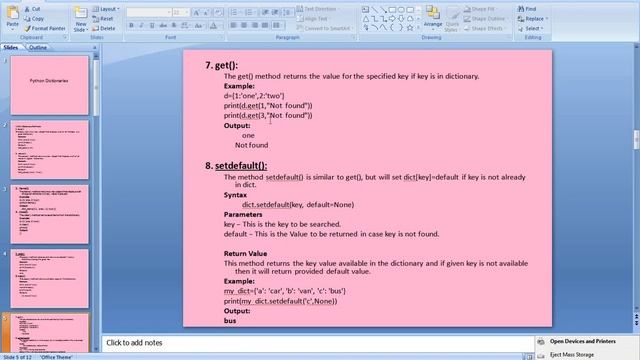The image size is (640, 360).
Task: Click the '8. setdefault():' heading
Action: (236, 166)
